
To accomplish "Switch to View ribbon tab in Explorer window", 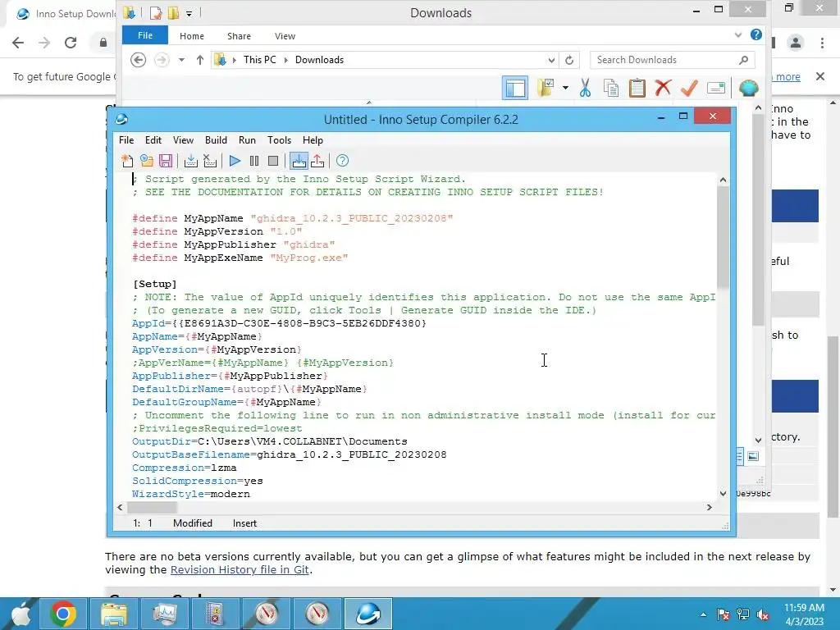I will point(285,36).
